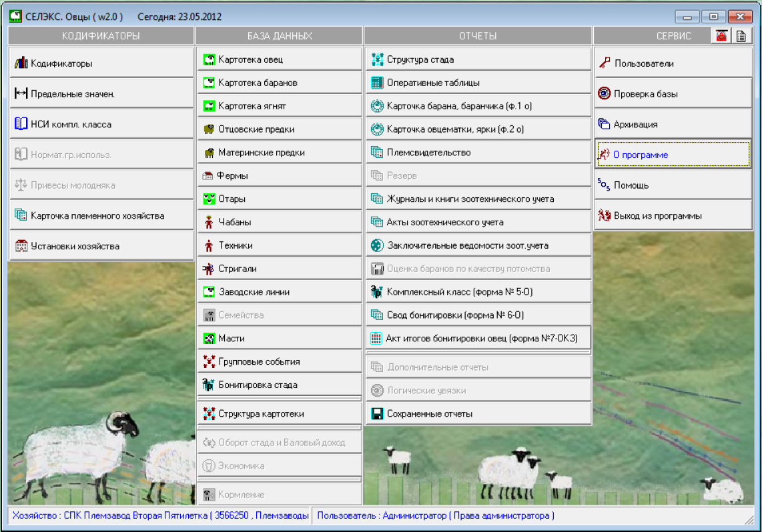Image resolution: width=762 pixels, height=532 pixels.
Task: Click the document icon in СЕРВИС header
Action: click(x=741, y=36)
